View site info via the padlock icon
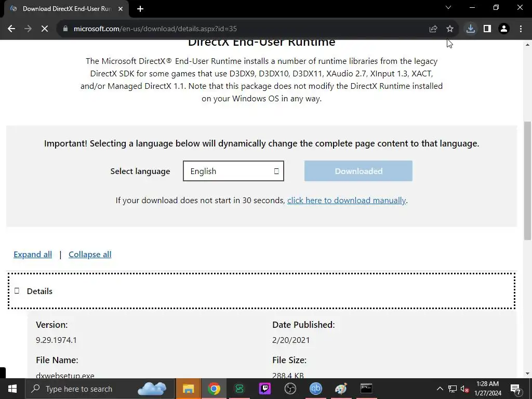 pyautogui.click(x=65, y=29)
